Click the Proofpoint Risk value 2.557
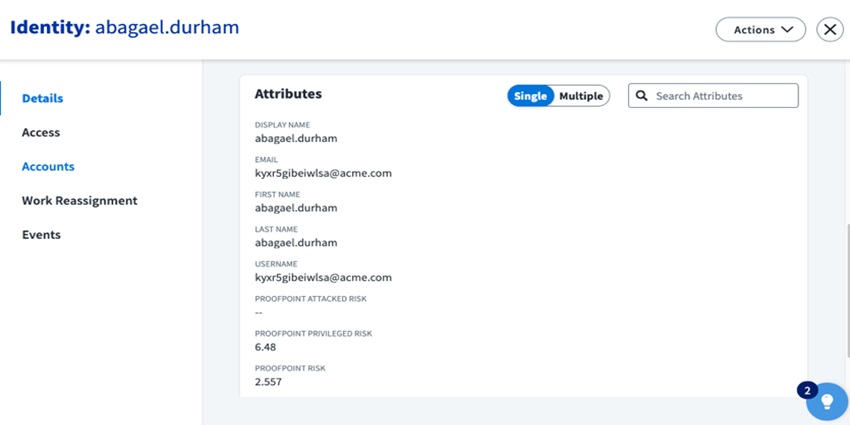Screen dimensions: 850x425 pyautogui.click(x=269, y=382)
